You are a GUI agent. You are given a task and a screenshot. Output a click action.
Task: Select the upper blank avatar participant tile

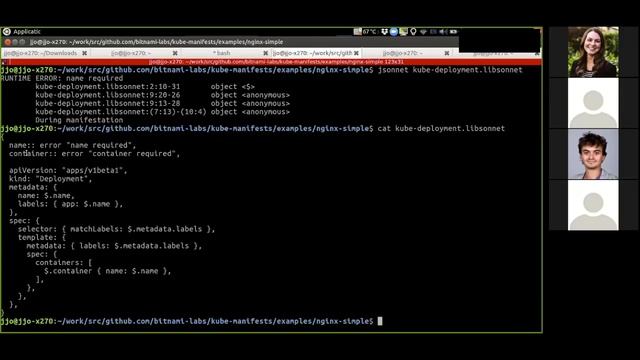click(x=593, y=103)
